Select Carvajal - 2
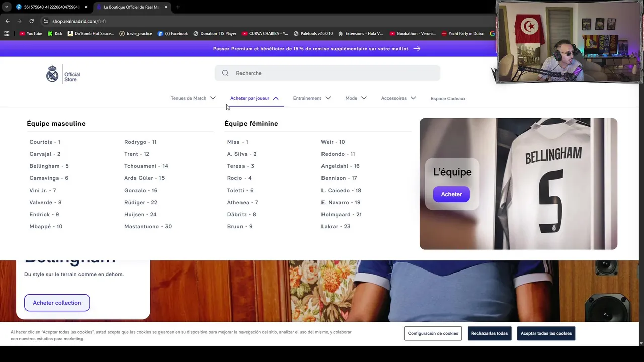This screenshot has height=362, width=644. 45,154
